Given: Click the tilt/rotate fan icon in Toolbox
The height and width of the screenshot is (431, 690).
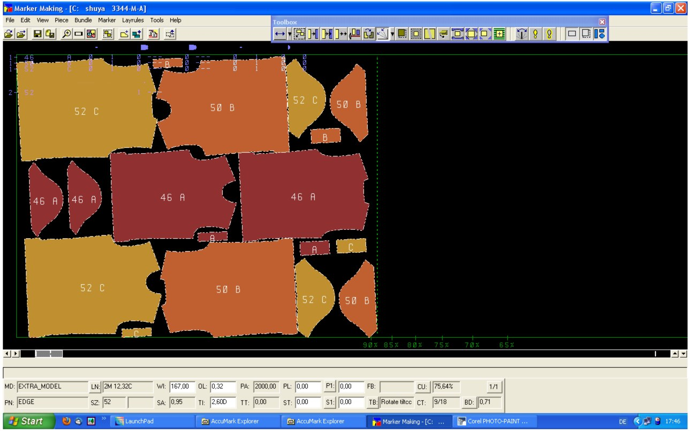Looking at the screenshot, I should pos(382,34).
